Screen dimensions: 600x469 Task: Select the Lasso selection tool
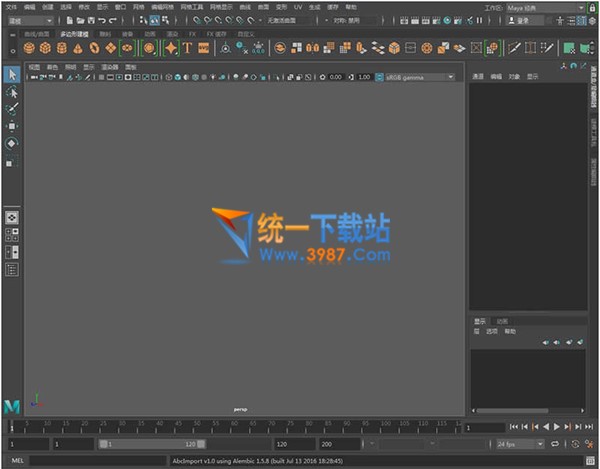click(12, 92)
